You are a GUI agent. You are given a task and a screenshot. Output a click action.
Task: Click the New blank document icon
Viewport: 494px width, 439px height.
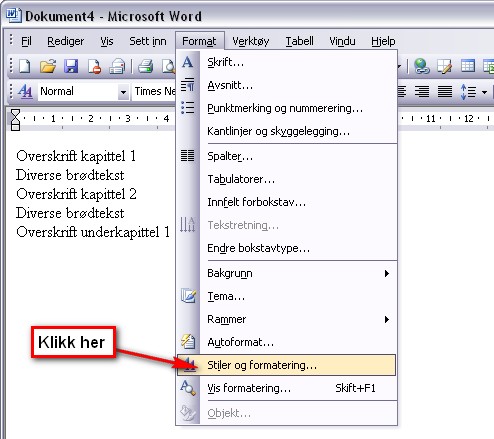[x=25, y=66]
